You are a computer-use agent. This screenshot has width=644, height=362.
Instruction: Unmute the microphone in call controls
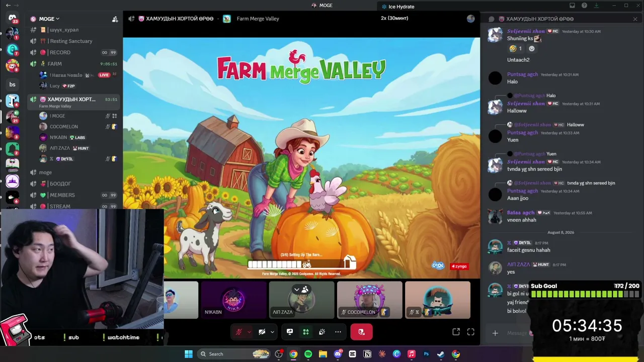pyautogui.click(x=239, y=332)
